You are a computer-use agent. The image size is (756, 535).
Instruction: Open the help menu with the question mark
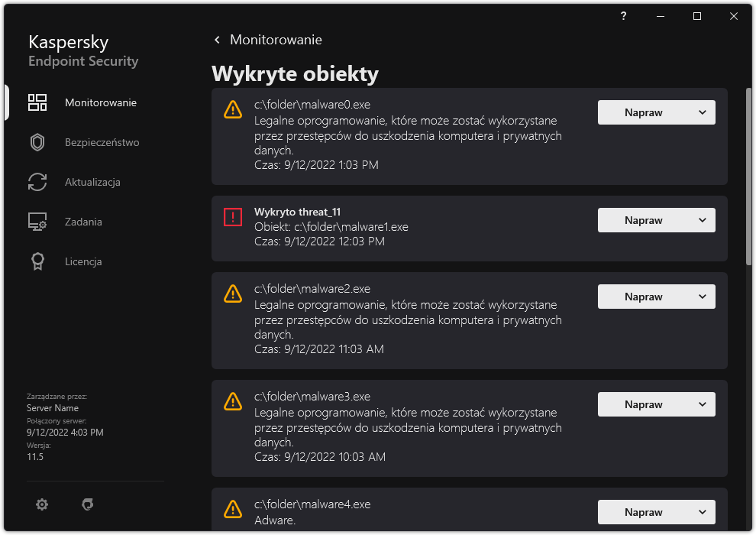pyautogui.click(x=623, y=15)
